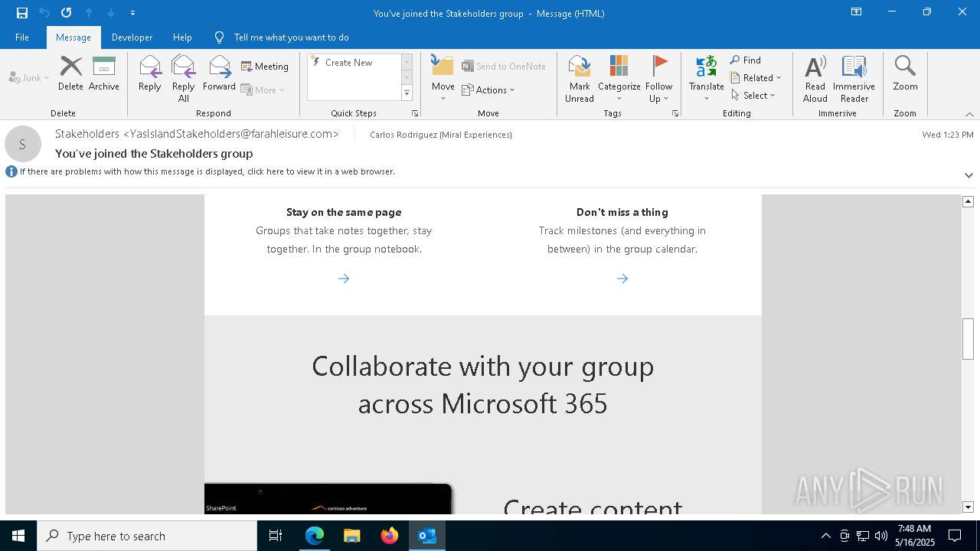
Task: Click arrow under Stay on the same page
Action: tap(344, 279)
